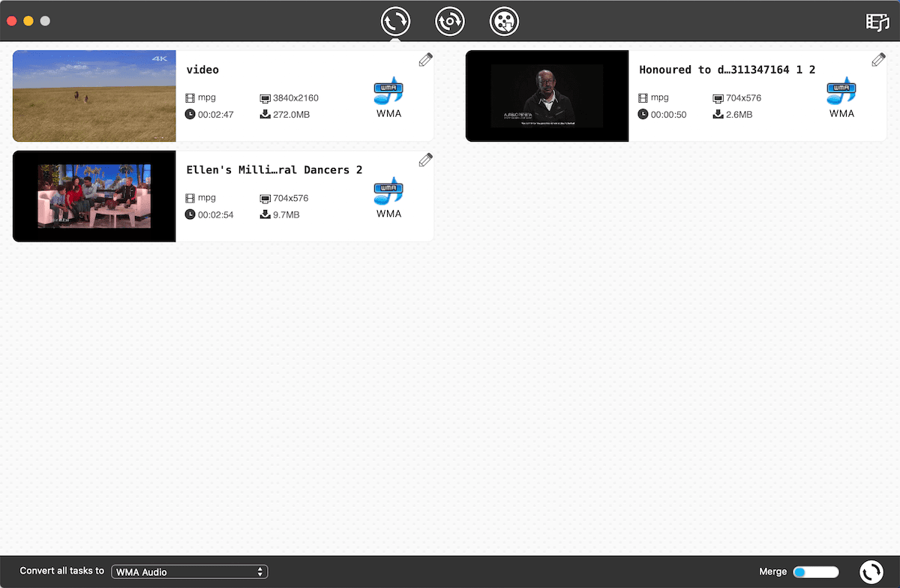The width and height of the screenshot is (900, 588).
Task: Edit Ellen's Dancers video using pencil icon
Action: 425,160
